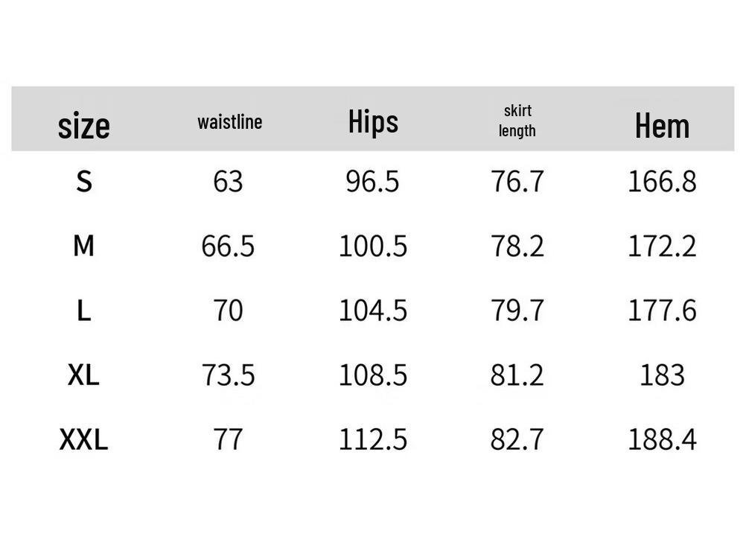Image resolution: width=746 pixels, height=560 pixels.
Task: Select the XL size row label
Action: tap(83, 375)
